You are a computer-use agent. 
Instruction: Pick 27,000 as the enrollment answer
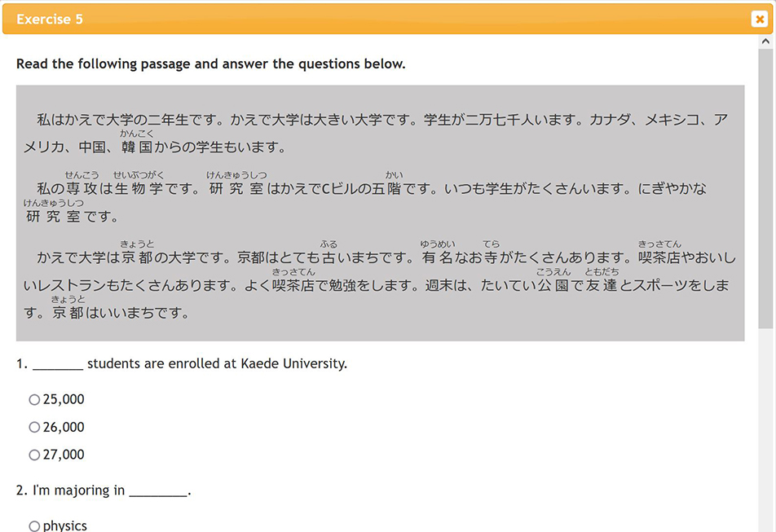[x=34, y=455]
